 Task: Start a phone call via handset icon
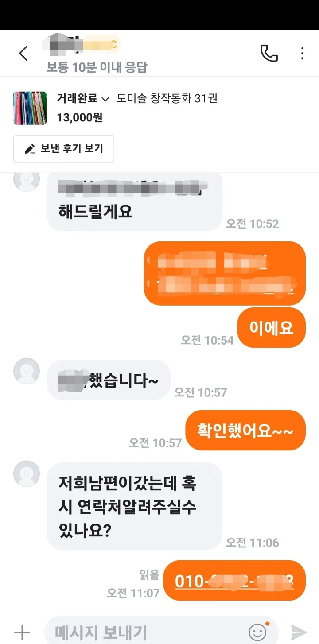(x=268, y=54)
